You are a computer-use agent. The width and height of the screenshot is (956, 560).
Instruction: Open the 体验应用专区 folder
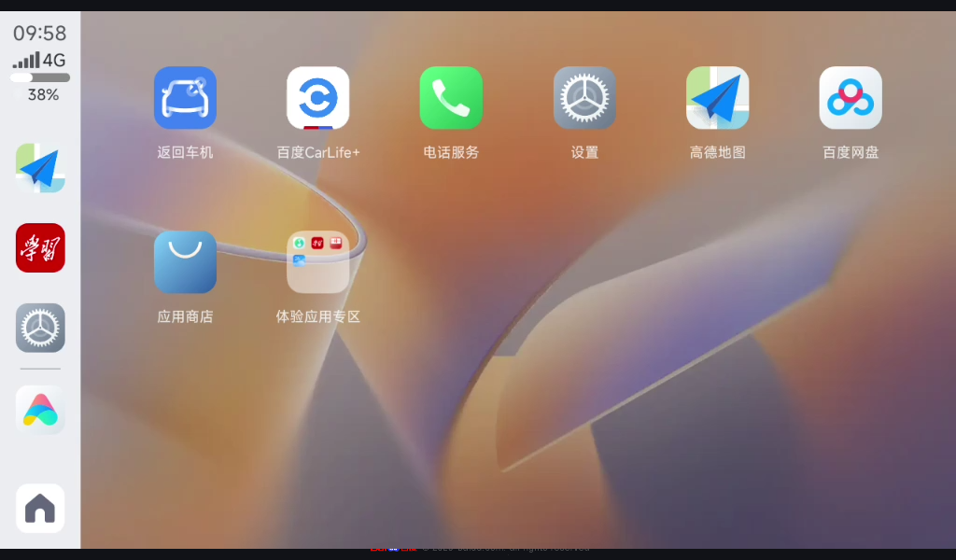point(318,262)
